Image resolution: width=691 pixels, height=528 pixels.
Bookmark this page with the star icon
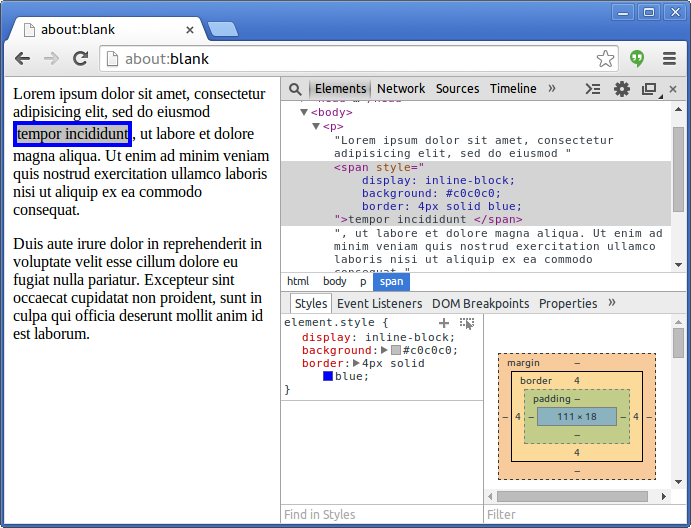(605, 59)
